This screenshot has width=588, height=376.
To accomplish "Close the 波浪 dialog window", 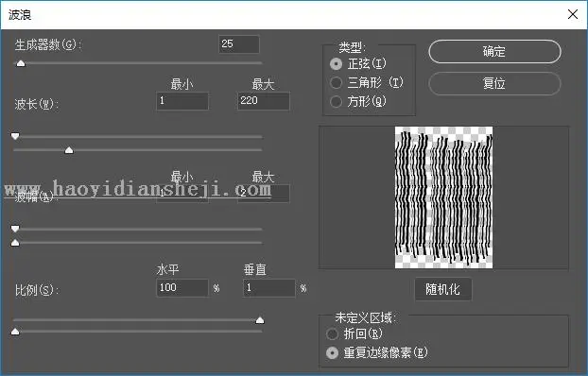I will point(573,14).
